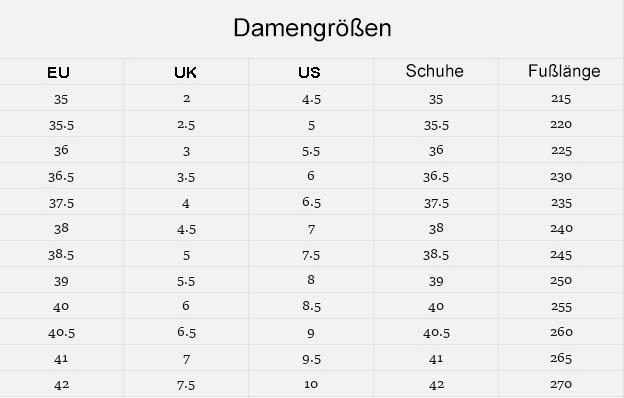Click Fußlänge value 225
This screenshot has width=624, height=398.
pos(562,151)
